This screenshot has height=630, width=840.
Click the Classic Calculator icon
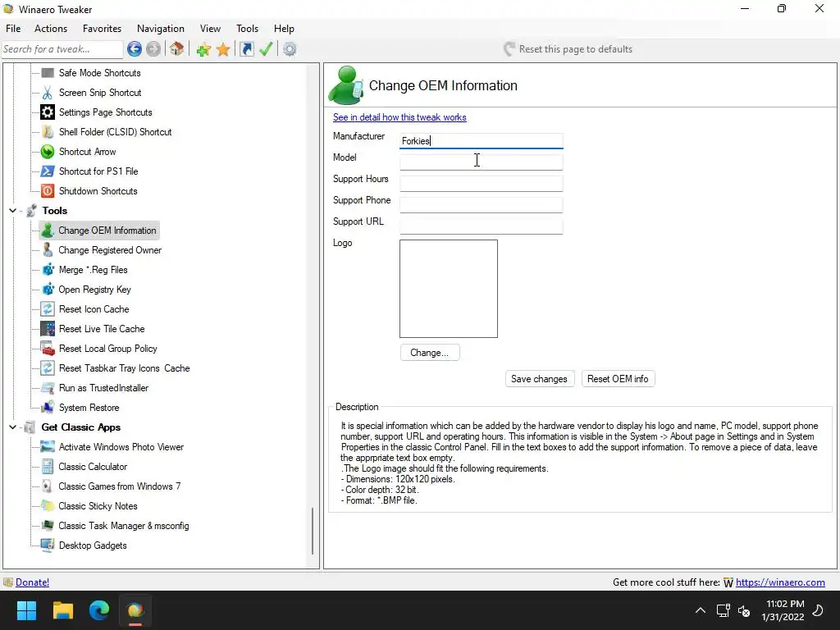[x=48, y=467]
